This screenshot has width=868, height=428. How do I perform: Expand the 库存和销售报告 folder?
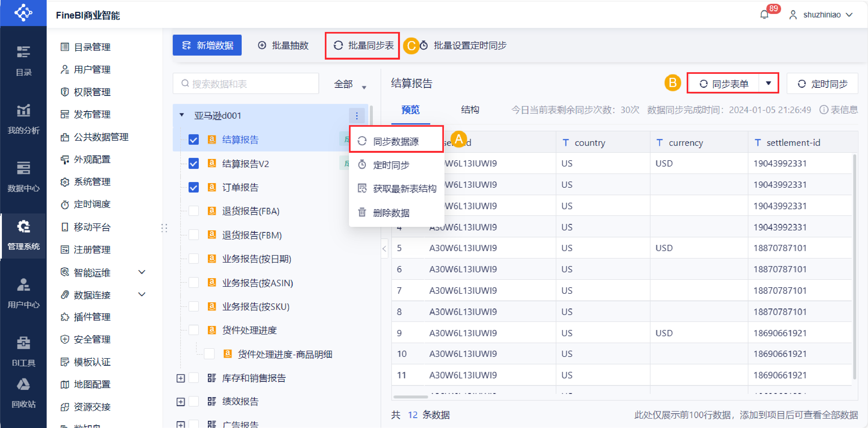pos(181,378)
